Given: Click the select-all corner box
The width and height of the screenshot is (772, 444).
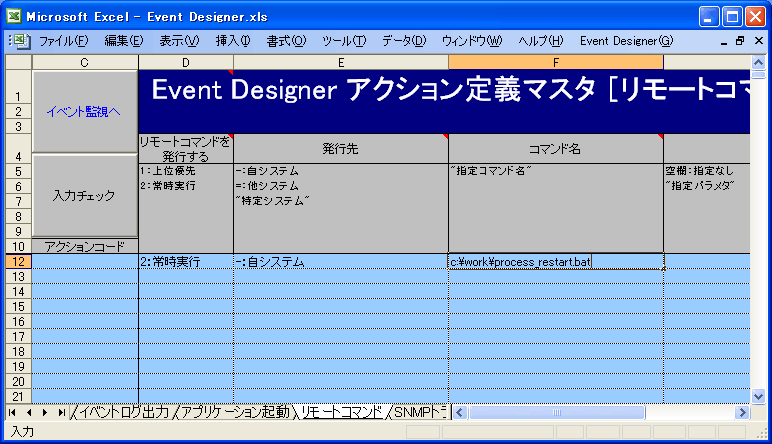Looking at the screenshot, I should pyautogui.click(x=18, y=63).
